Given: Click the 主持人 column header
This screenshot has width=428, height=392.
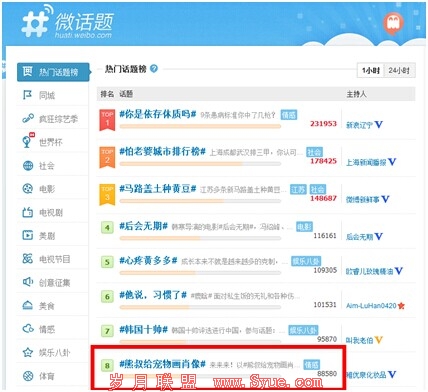Looking at the screenshot, I should click(x=356, y=94).
